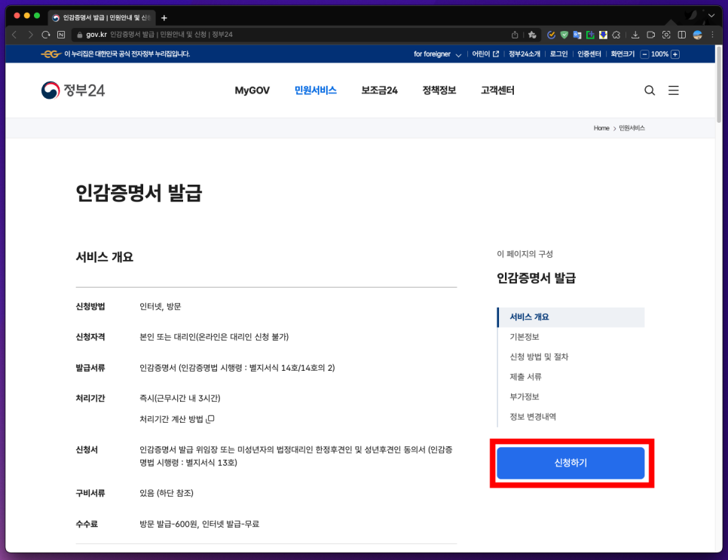Image resolution: width=728 pixels, height=560 pixels.
Task: Open 정부24소개 link
Action: [x=525, y=54]
